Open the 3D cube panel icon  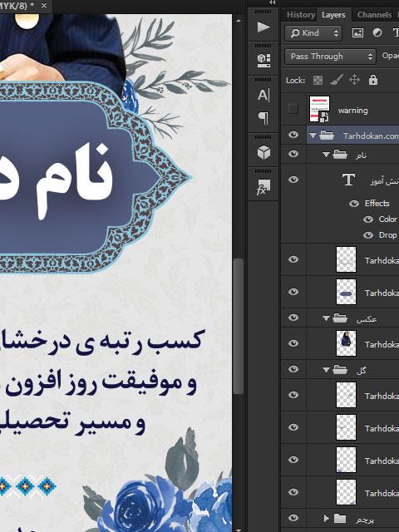(264, 152)
